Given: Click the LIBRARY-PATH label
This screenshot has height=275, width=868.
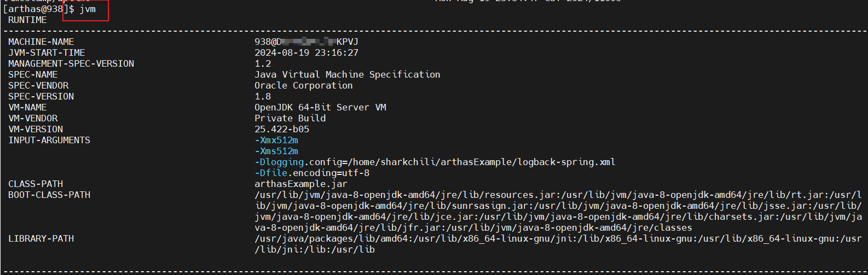Looking at the screenshot, I should [41, 239].
